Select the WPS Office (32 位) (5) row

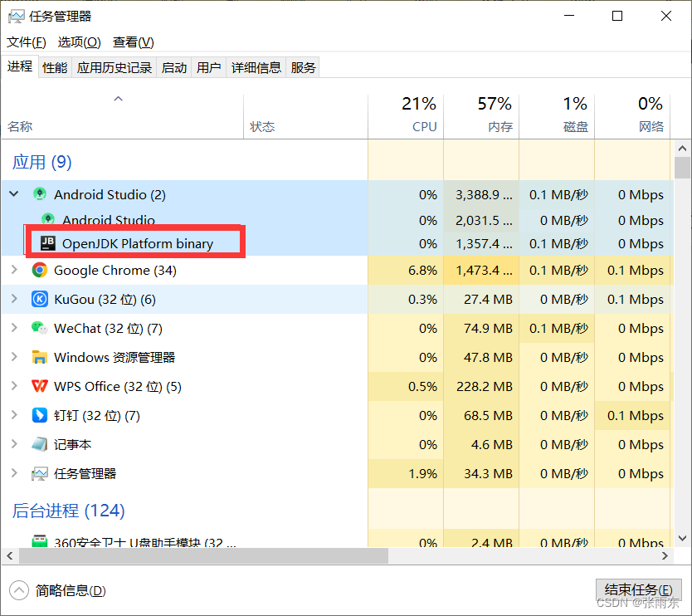click(338, 386)
